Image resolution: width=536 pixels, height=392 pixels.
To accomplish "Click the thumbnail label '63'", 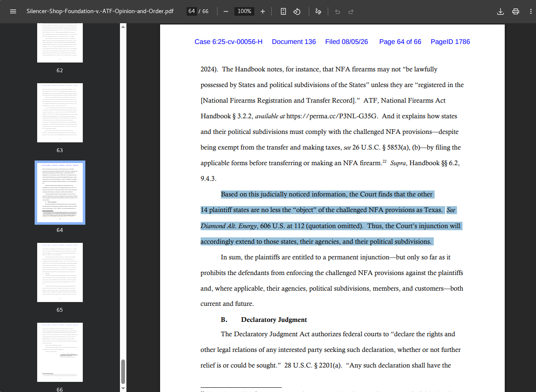I will pyautogui.click(x=60, y=150).
